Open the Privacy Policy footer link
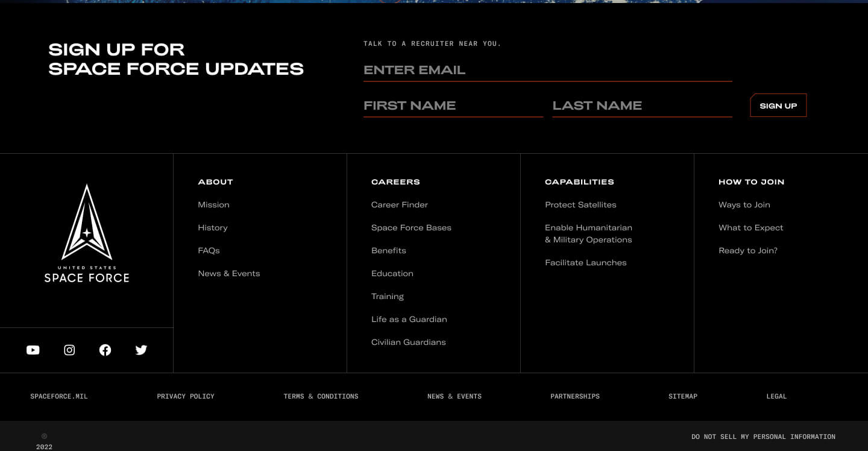This screenshot has height=451, width=868. coord(186,397)
